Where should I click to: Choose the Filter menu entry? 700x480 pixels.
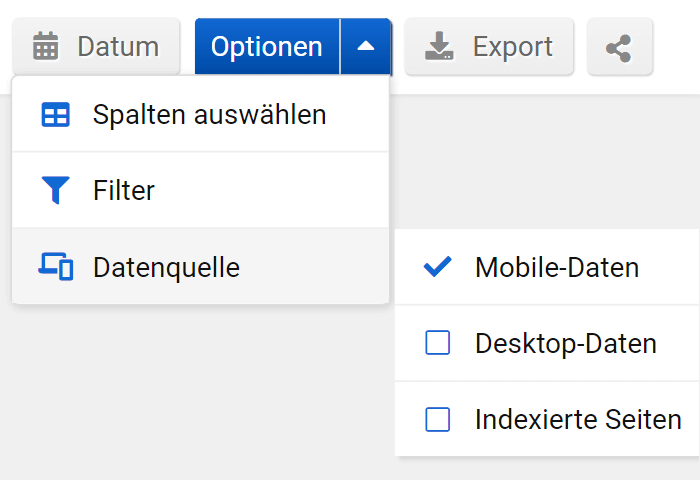click(124, 190)
